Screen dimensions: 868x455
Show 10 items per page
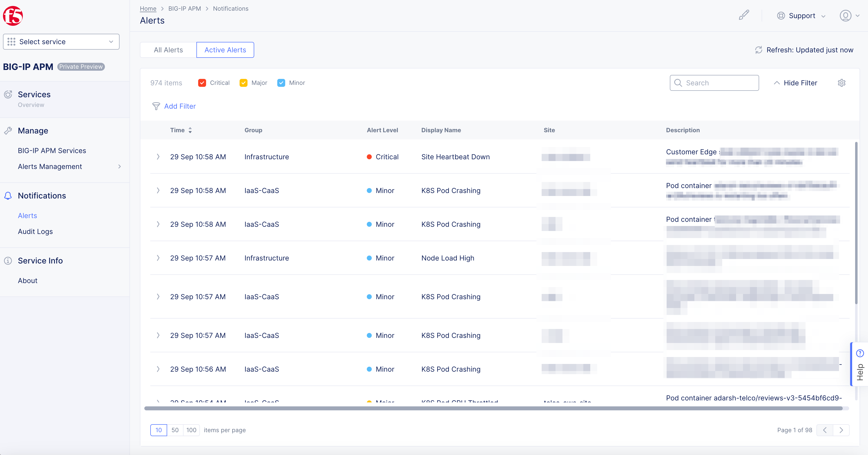pyautogui.click(x=159, y=430)
